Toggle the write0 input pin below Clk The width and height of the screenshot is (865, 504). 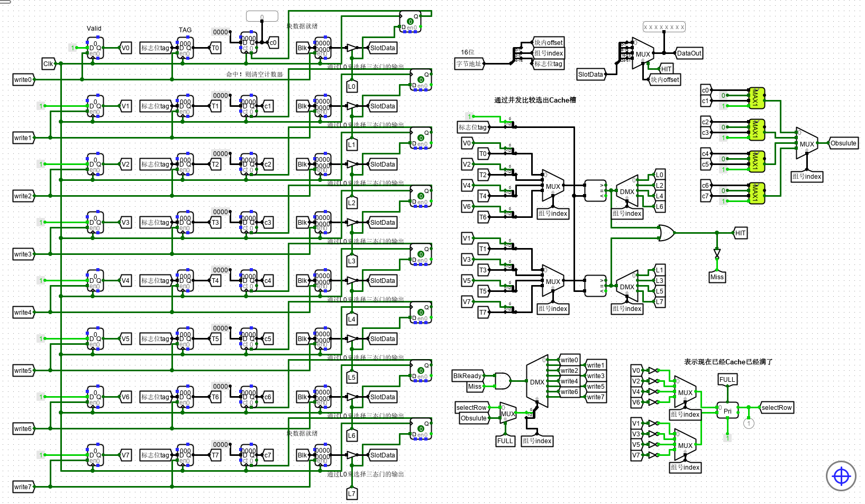pos(23,80)
